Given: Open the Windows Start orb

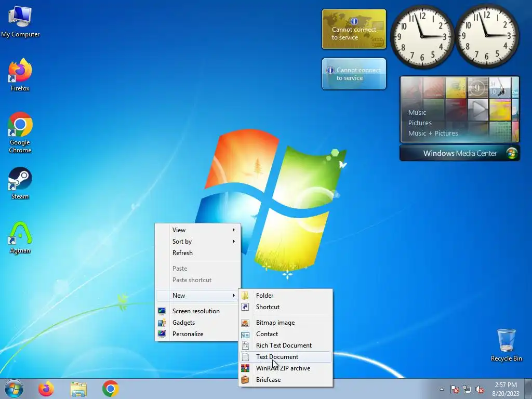Looking at the screenshot, I should tap(14, 389).
